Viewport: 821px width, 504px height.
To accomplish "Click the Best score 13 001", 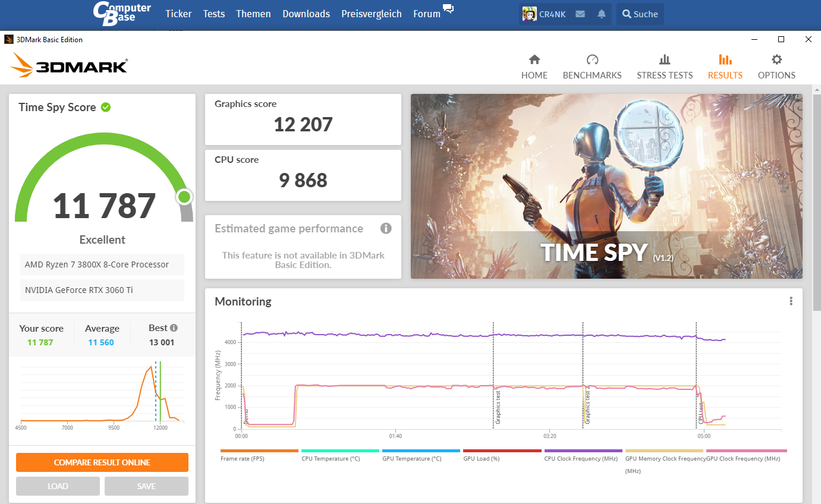I will tap(162, 342).
